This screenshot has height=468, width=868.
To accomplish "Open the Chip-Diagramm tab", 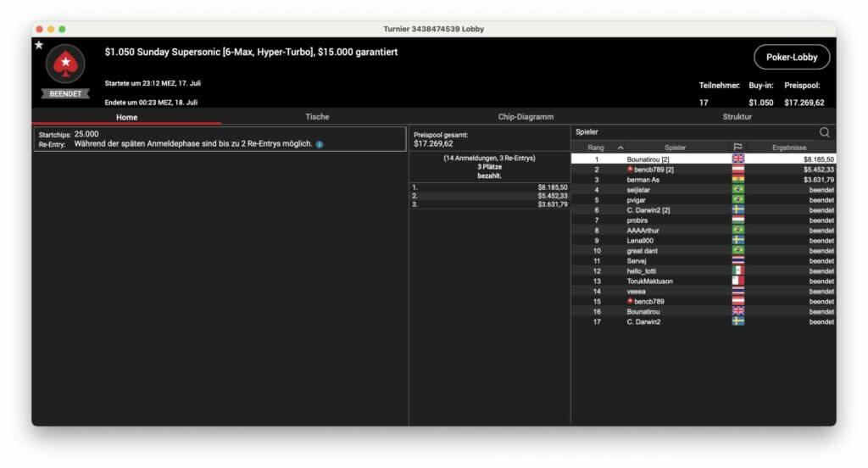I will pos(526,117).
